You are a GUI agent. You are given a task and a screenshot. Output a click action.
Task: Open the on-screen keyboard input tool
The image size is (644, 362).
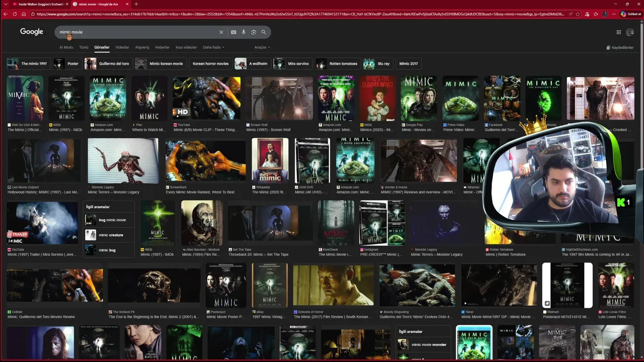click(233, 32)
